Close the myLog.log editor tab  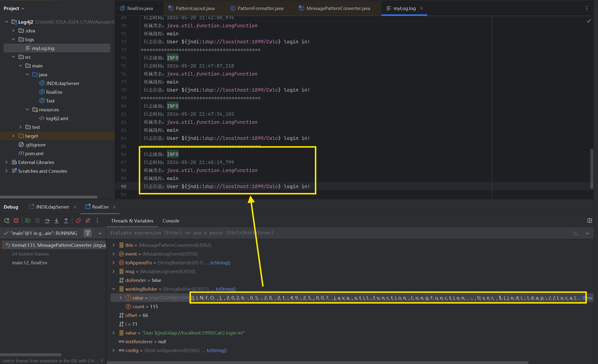coord(421,8)
